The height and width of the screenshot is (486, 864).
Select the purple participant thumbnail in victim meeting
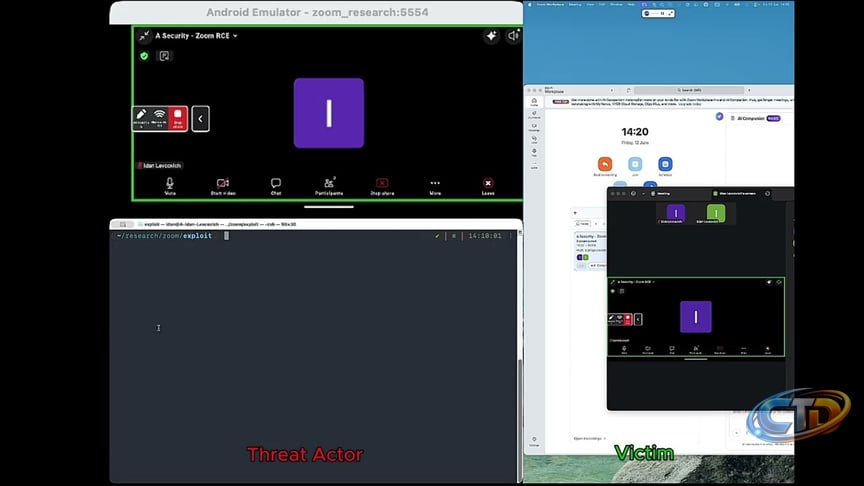676,213
